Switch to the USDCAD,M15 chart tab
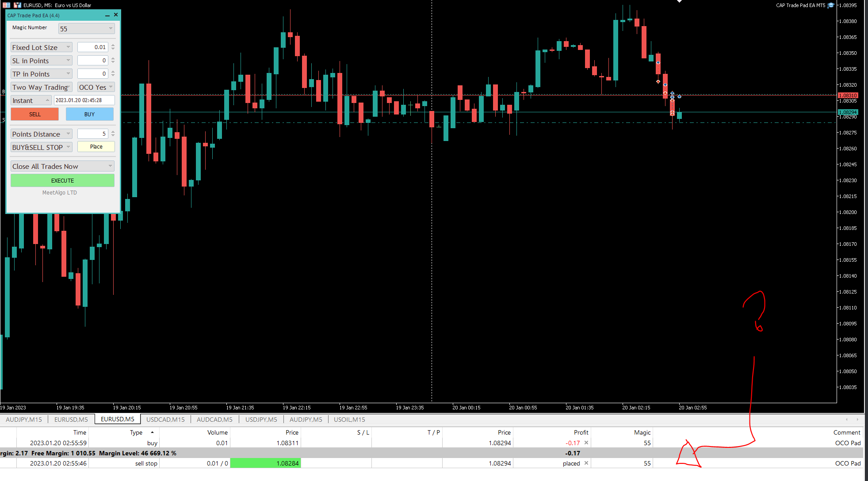Screen dimensions: 868x481 tap(165, 420)
